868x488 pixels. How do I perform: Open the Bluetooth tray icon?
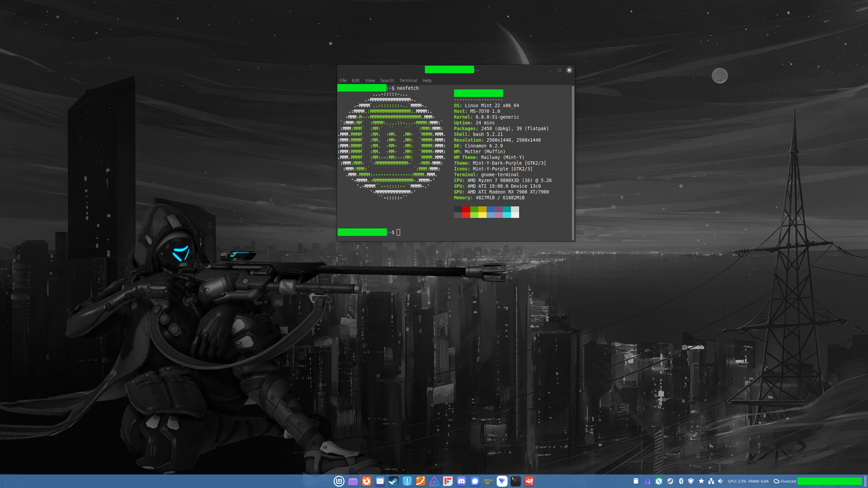(x=681, y=481)
